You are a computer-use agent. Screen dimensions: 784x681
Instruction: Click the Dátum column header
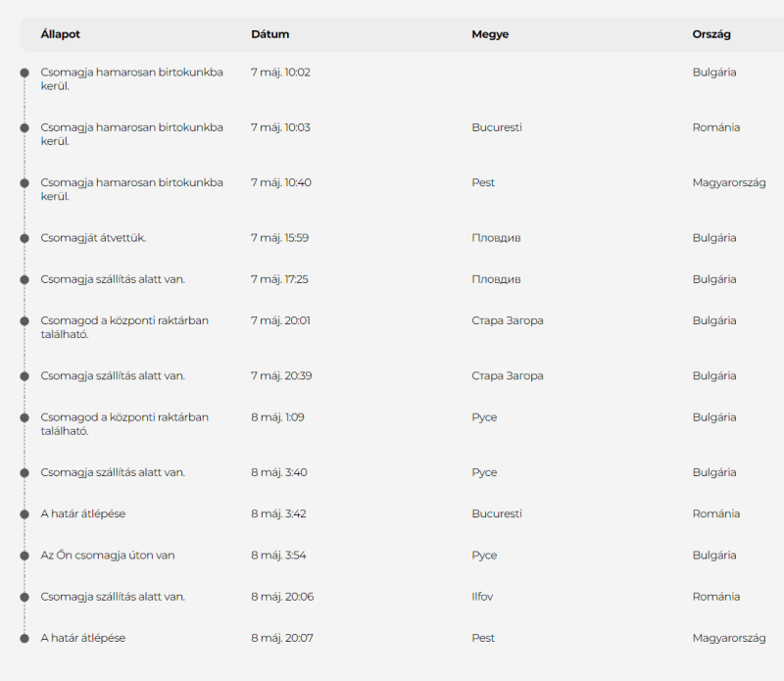pos(270,34)
